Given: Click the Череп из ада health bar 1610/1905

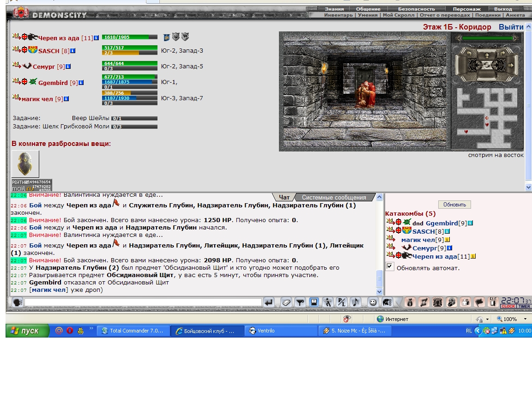Looking at the screenshot, I should 130,37.
